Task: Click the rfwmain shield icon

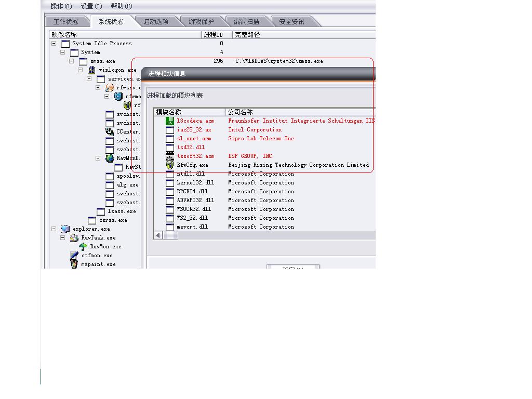Action: click(x=118, y=96)
